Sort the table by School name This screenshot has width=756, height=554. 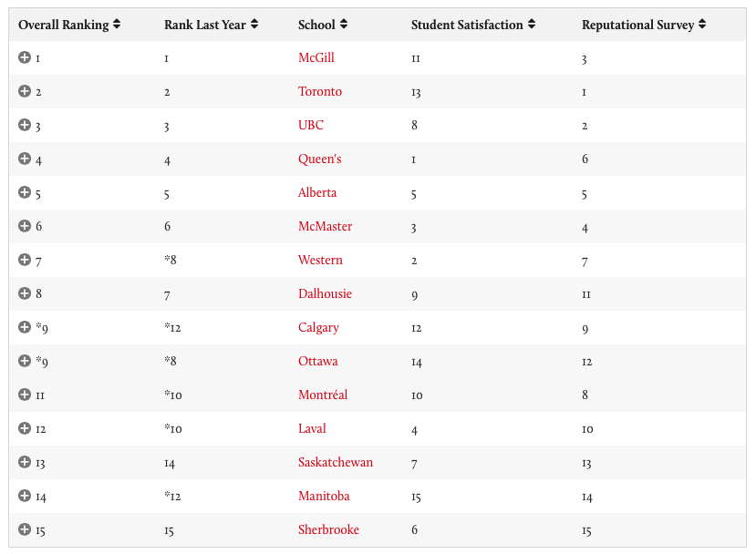click(323, 25)
